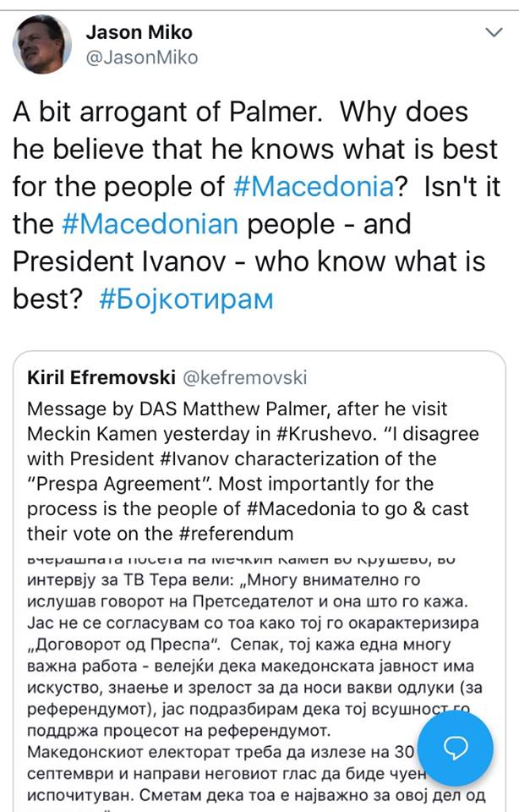The image size is (519, 812).
Task: Open the @JasonMiko handle
Action: tap(142, 58)
